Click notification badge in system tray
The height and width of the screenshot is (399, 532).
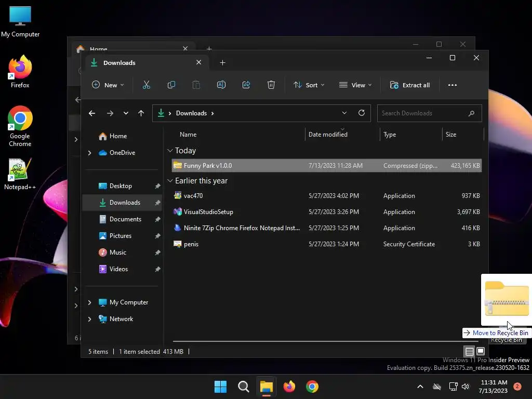point(517,387)
